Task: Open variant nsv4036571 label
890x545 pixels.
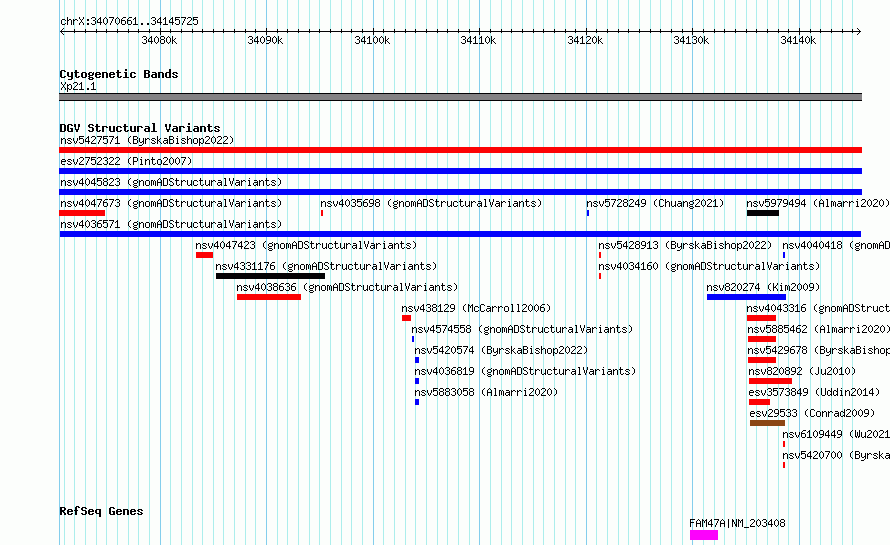Action: (x=171, y=224)
